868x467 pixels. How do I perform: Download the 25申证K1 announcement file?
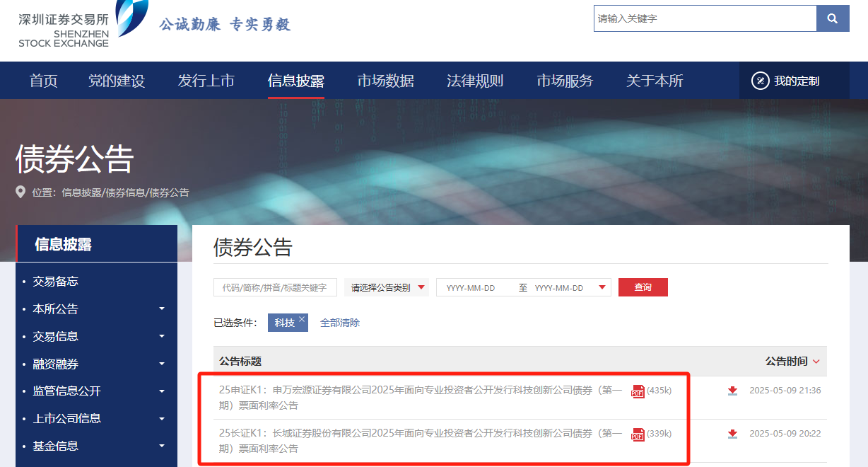pos(732,391)
